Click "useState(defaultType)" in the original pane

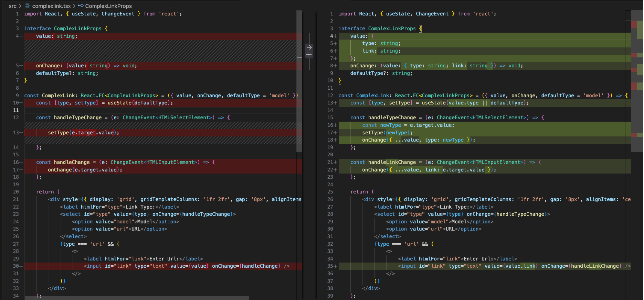pos(139,103)
